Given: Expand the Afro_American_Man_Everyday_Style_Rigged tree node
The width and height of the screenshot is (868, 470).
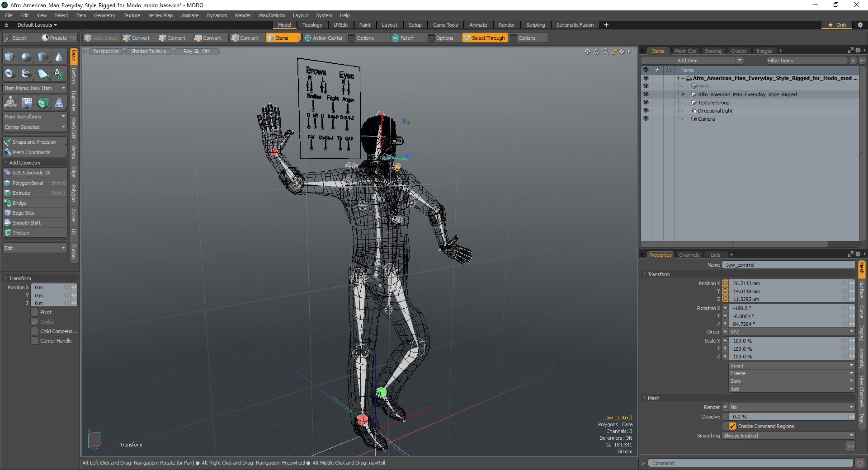Looking at the screenshot, I should 684,94.
